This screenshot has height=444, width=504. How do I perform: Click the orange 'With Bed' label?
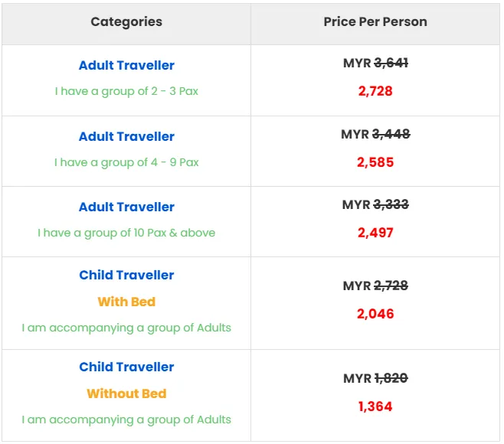126,302
